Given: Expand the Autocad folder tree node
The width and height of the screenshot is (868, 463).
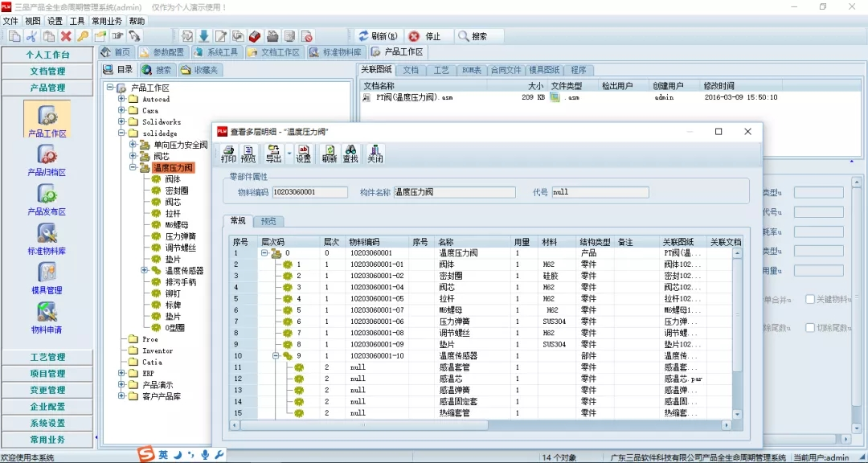Looking at the screenshot, I should click(x=122, y=100).
